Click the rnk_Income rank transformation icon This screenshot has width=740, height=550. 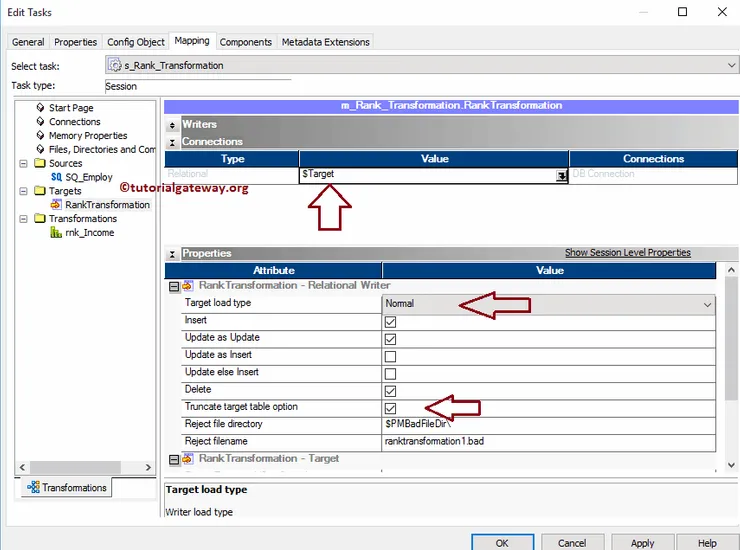57,233
